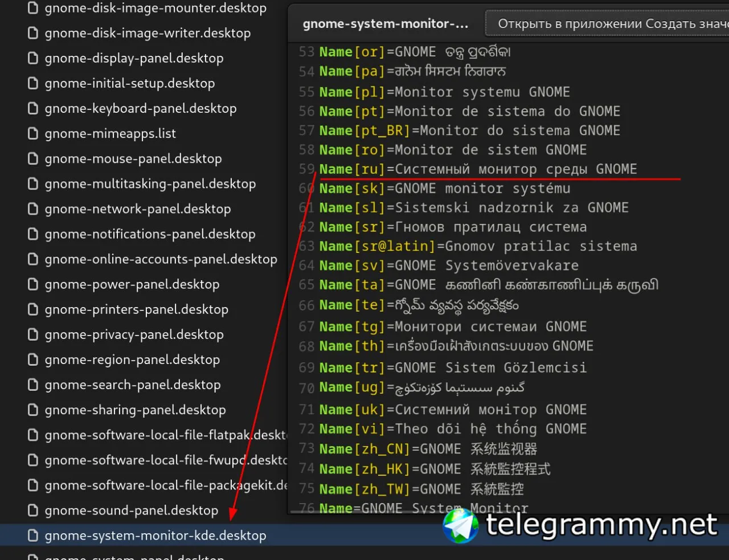Click the line 'Name[tr]=GNOME Sistem Gözlemcisi'

click(x=453, y=367)
